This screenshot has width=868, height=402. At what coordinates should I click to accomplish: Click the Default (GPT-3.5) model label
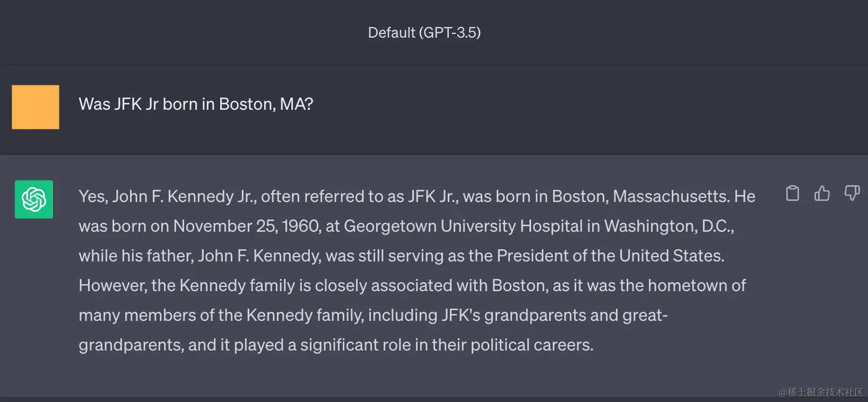point(424,33)
